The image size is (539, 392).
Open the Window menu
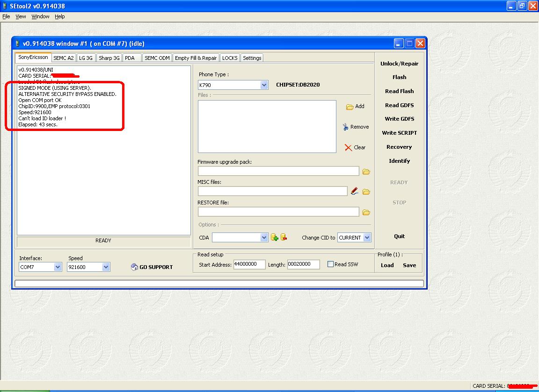click(40, 16)
